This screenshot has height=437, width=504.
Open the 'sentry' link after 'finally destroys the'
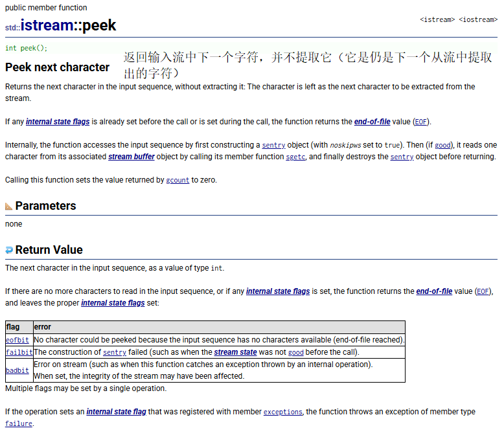pyautogui.click(x=402, y=157)
